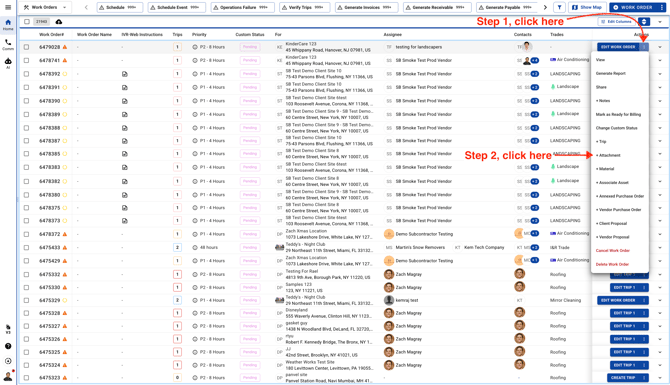670x385 pixels.
Task: Show previous filter tabs with left chevron
Action: [86, 7]
